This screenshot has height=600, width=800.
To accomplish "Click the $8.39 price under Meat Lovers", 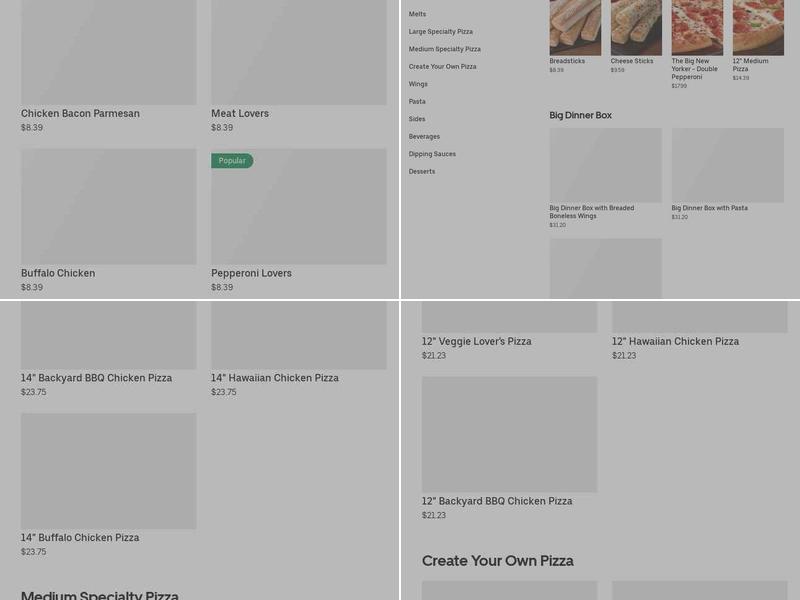I will tap(222, 128).
